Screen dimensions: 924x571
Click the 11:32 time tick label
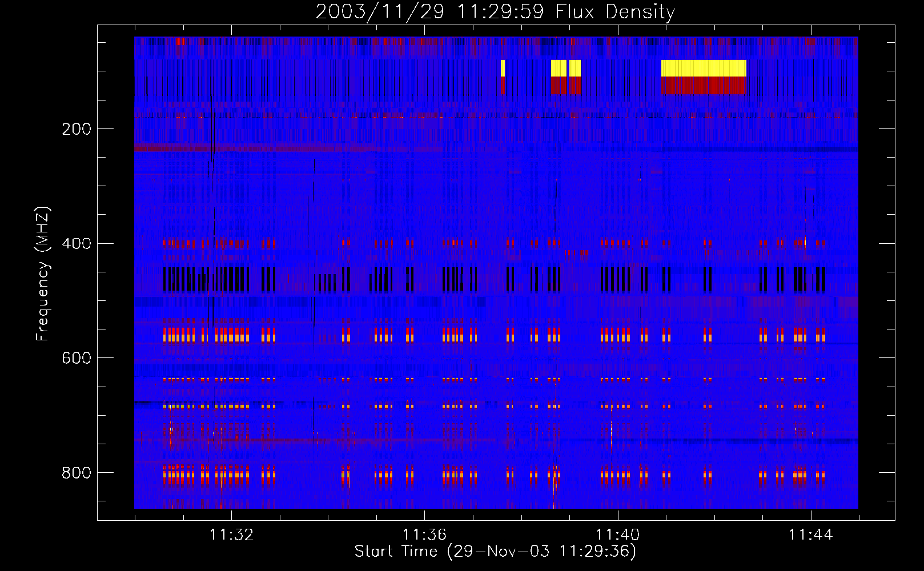[x=231, y=535]
